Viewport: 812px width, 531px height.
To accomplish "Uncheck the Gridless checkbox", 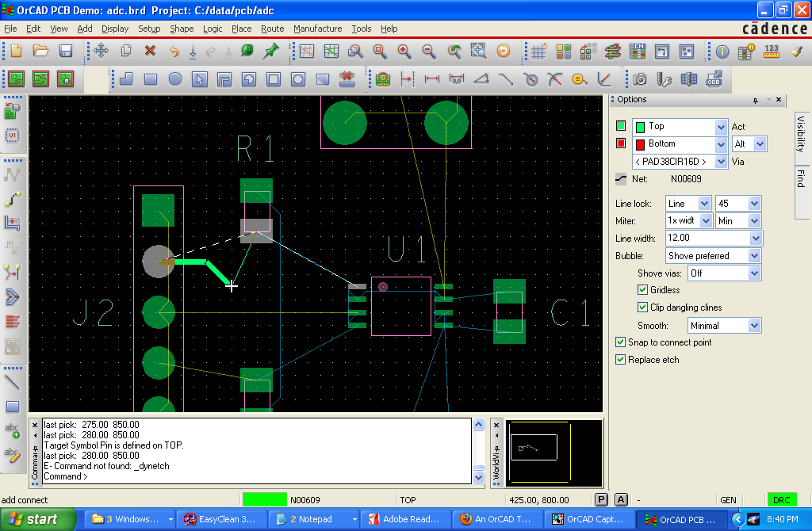I will click(x=643, y=290).
